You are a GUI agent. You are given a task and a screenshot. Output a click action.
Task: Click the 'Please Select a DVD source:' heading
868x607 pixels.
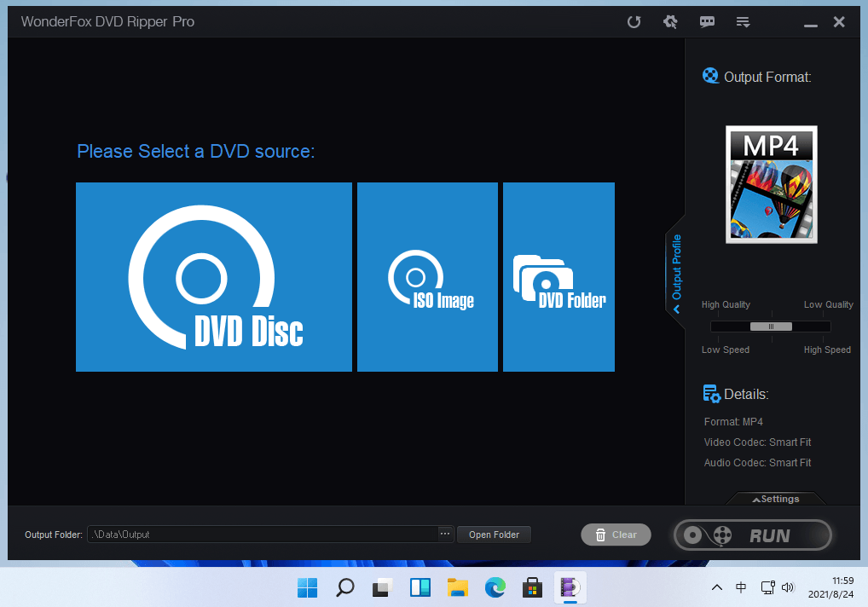pyautogui.click(x=196, y=151)
